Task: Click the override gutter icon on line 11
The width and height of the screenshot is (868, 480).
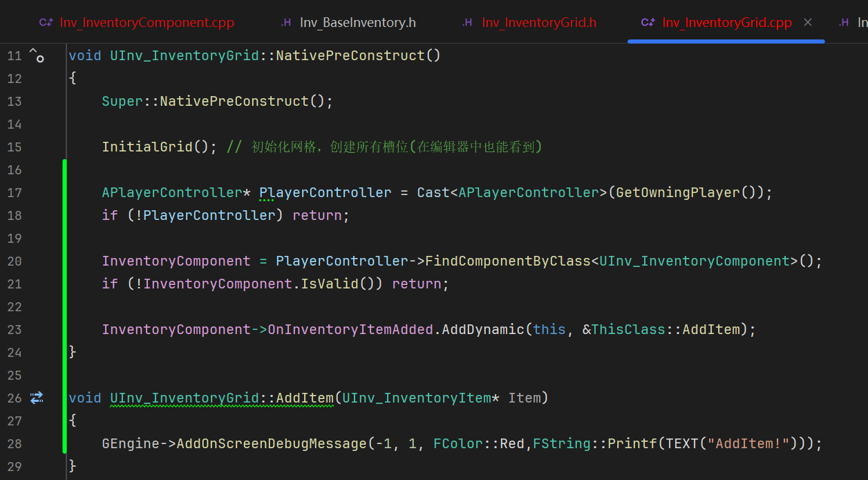Action: [x=37, y=55]
